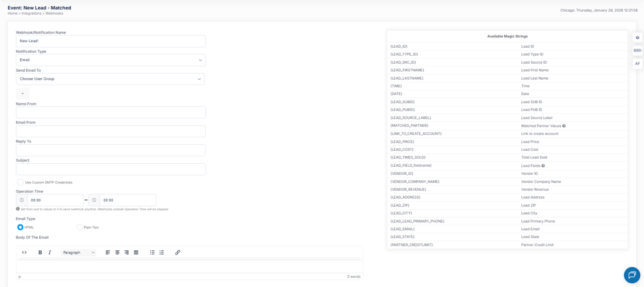Navigate to Home breadcrumb link
Viewport: 644px width, 287px height.
click(x=12, y=13)
